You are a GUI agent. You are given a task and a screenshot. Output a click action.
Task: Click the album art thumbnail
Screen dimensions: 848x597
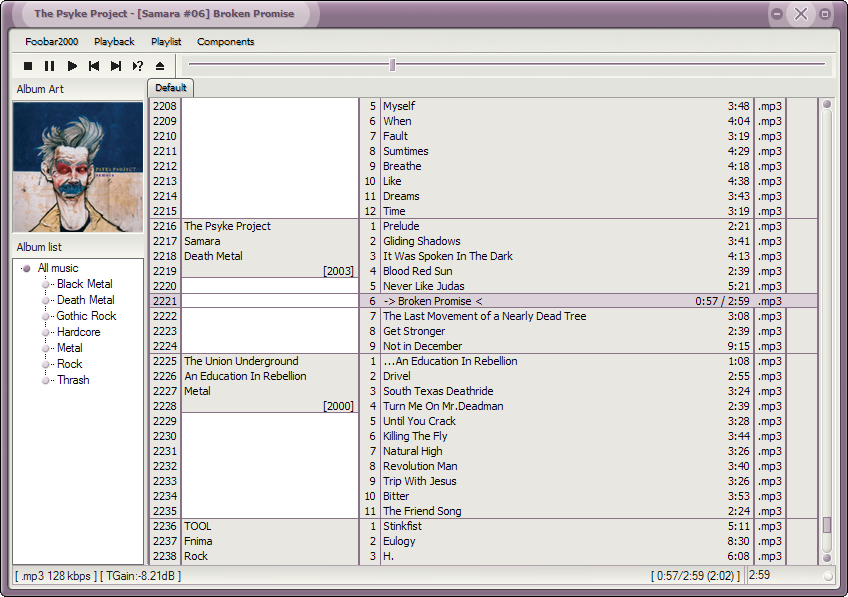[78, 167]
